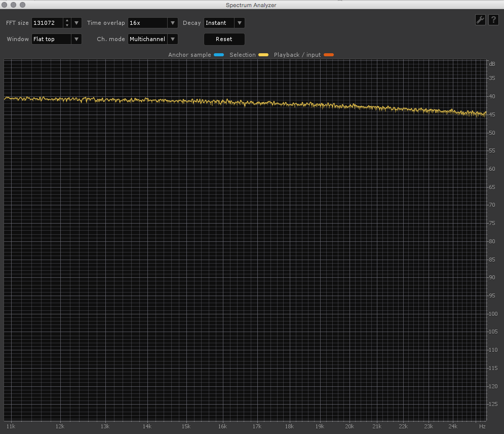This screenshot has width=504, height=434.
Task: Expand the Ch. mode dropdown arrow
Action: pos(173,39)
